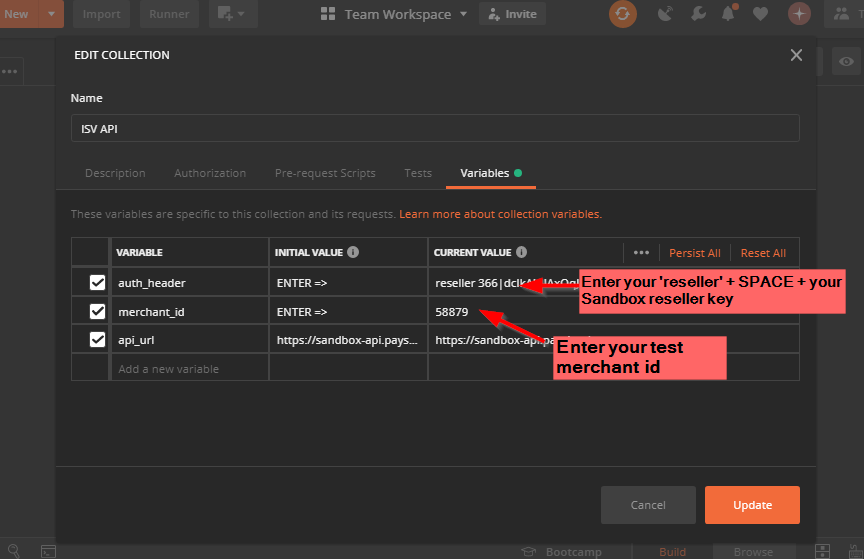Click the eye icon behind the dialog
This screenshot has width=864, height=559.
point(846,61)
